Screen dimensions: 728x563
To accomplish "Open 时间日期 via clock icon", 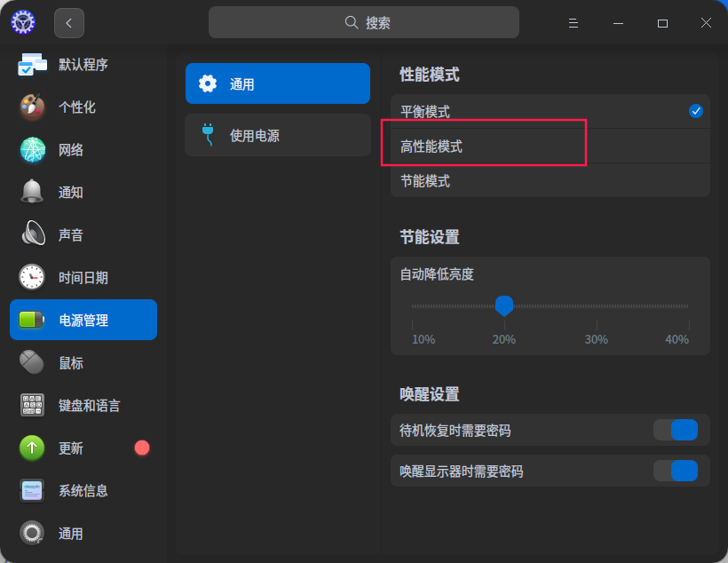I will 32,277.
